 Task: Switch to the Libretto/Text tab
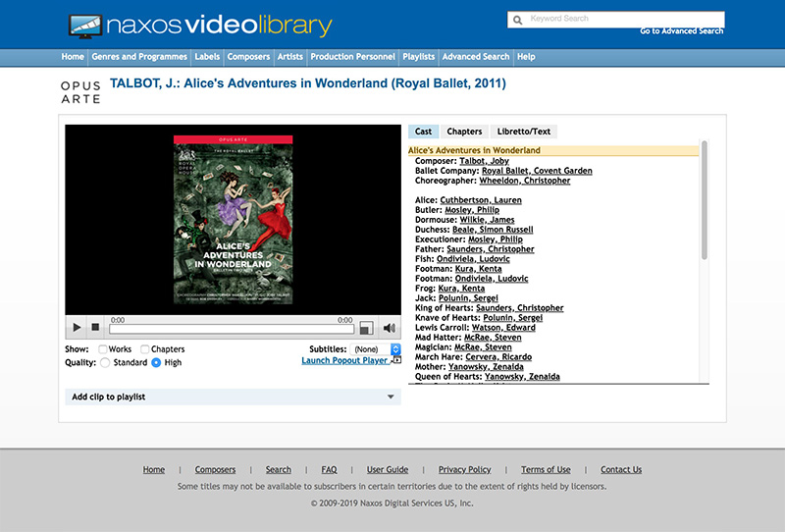pyautogui.click(x=524, y=132)
